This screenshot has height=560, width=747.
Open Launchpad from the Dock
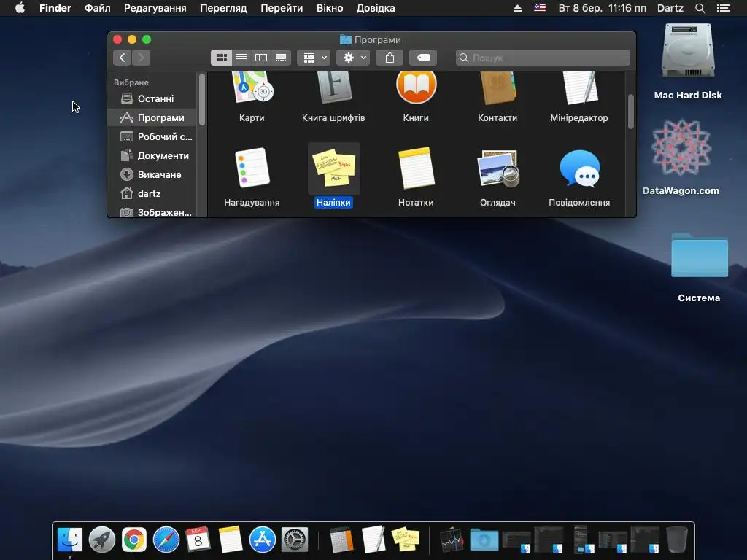click(102, 540)
